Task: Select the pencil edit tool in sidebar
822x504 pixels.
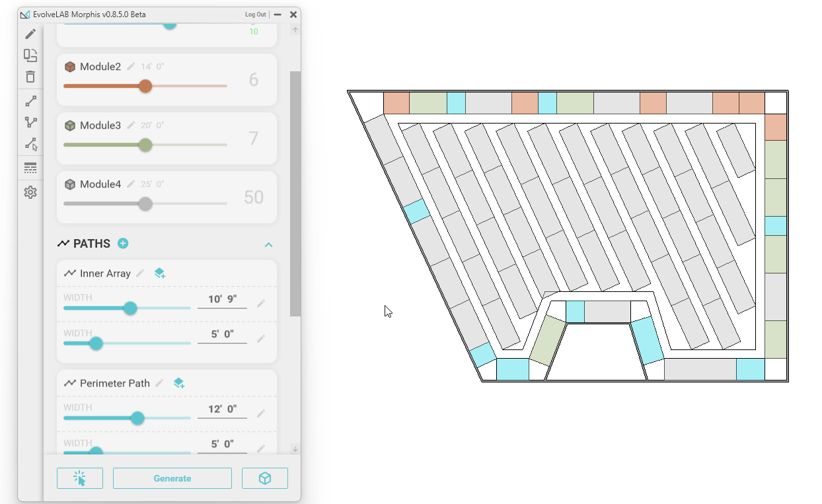Action: [30, 34]
